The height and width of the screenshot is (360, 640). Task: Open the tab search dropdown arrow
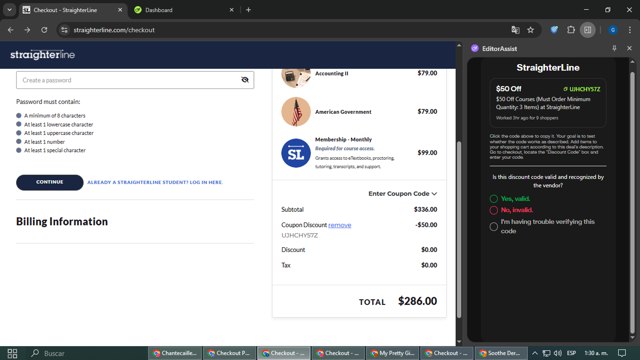(x=9, y=10)
